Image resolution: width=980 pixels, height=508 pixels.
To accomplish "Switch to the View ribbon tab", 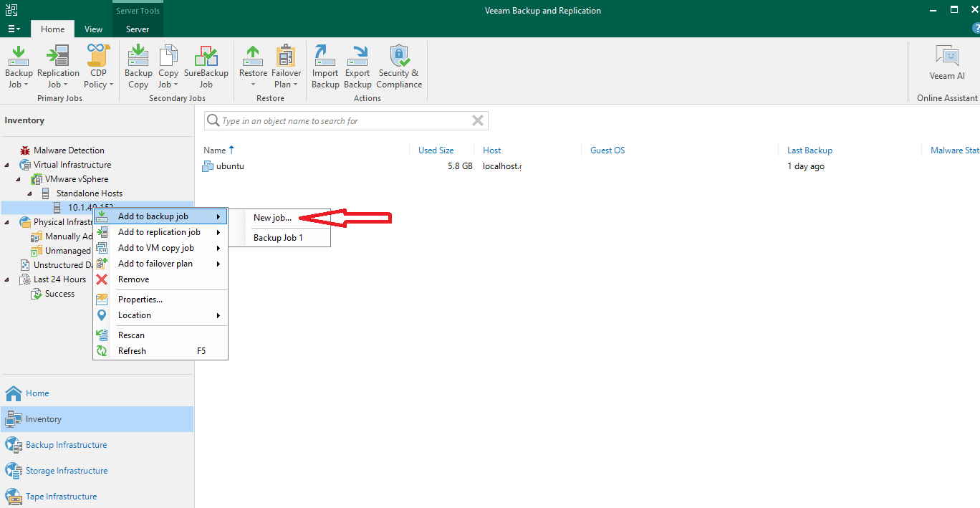I will click(93, 29).
